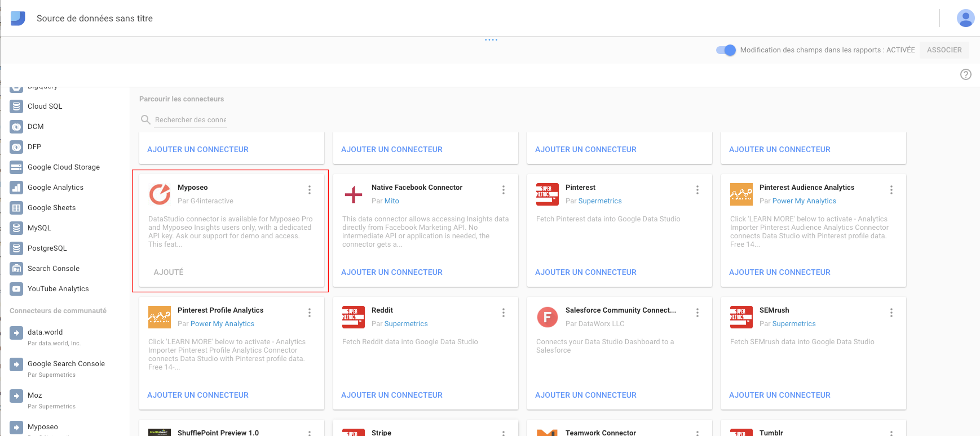Click the Teamwork Connector card title
This screenshot has width=980, height=436.
pyautogui.click(x=601, y=433)
